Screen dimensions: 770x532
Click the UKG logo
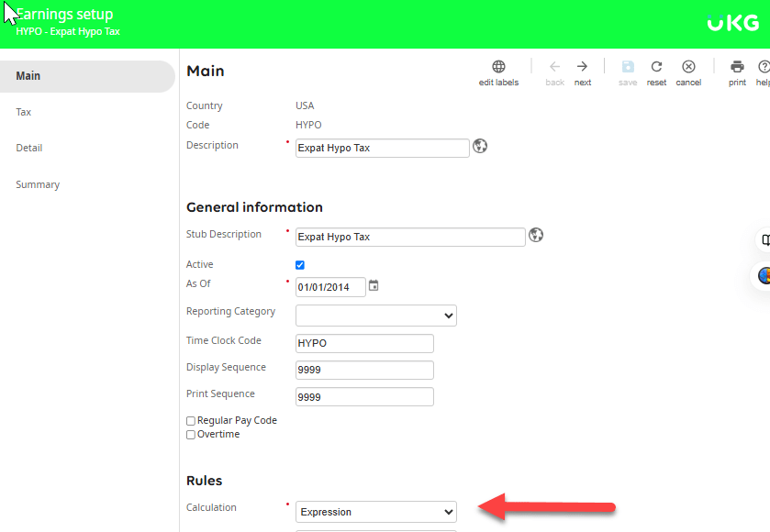coord(733,23)
